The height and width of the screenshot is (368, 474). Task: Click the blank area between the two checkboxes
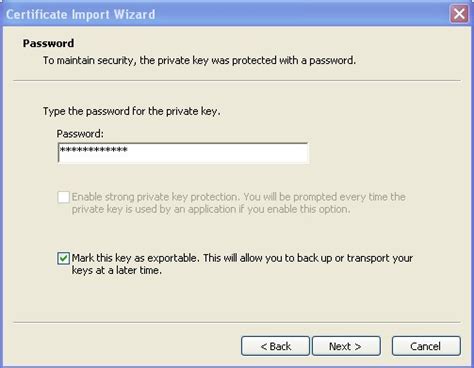pos(233,233)
